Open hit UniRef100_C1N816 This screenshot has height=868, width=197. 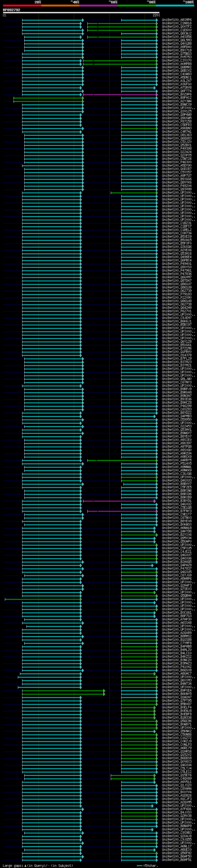click(177, 23)
